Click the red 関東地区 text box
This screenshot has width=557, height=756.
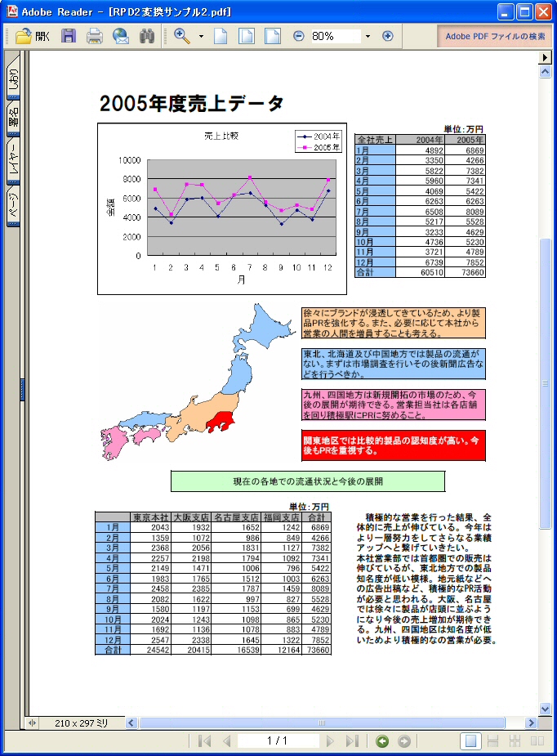coord(394,445)
